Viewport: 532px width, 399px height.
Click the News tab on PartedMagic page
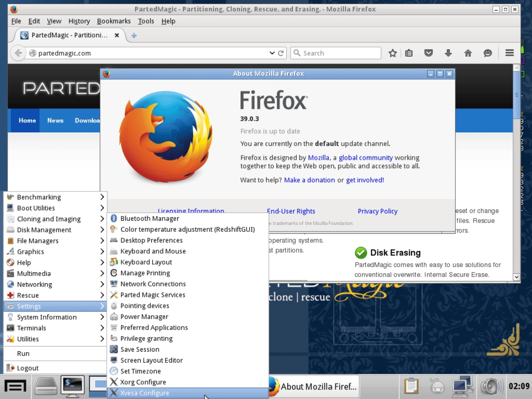[55, 120]
